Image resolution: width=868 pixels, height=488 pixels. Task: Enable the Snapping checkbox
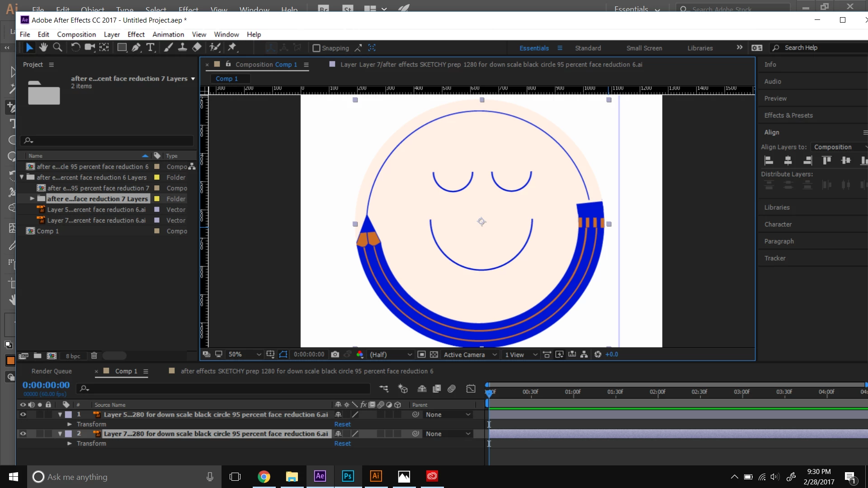tap(316, 48)
